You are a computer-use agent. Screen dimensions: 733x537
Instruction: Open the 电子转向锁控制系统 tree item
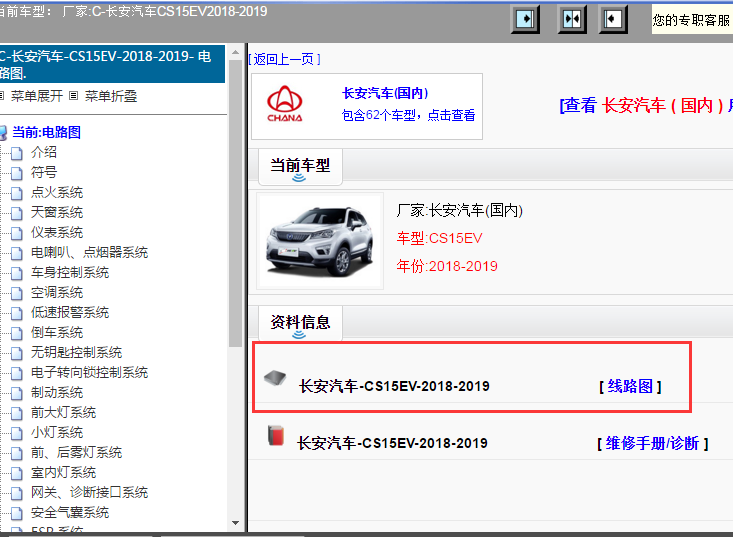click(x=89, y=372)
